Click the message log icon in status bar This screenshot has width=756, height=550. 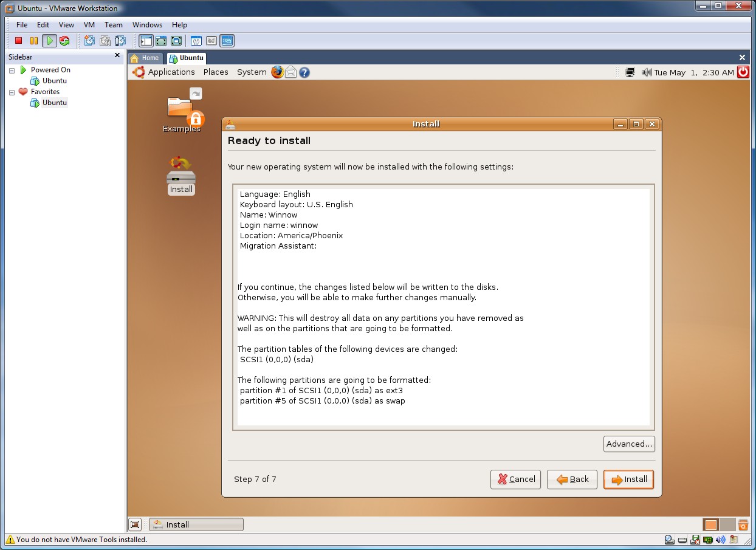734,539
